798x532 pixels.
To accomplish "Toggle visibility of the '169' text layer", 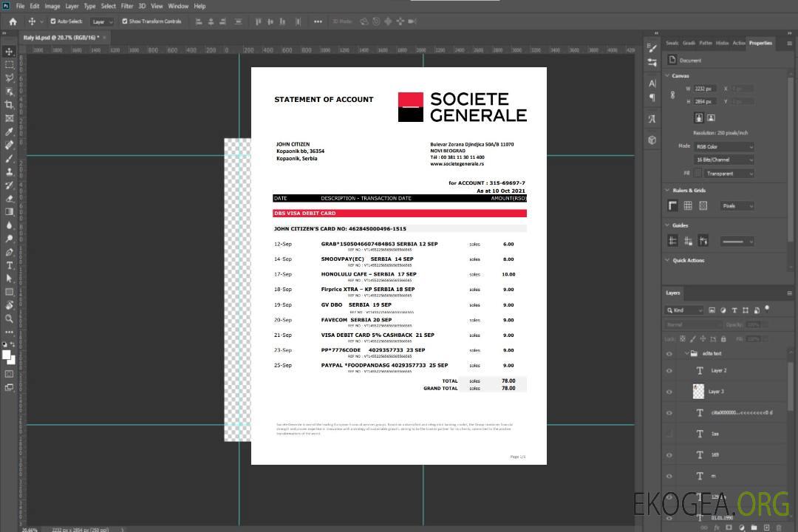I will pos(669,455).
